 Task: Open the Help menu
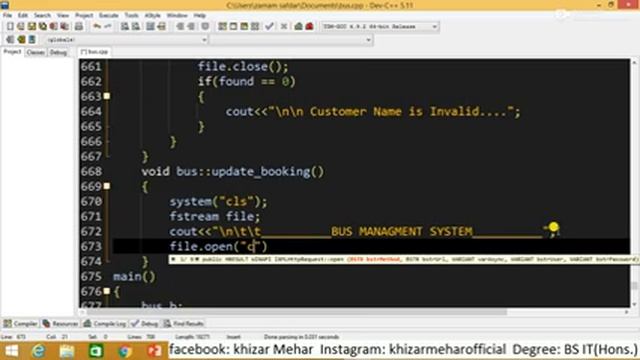click(x=200, y=15)
